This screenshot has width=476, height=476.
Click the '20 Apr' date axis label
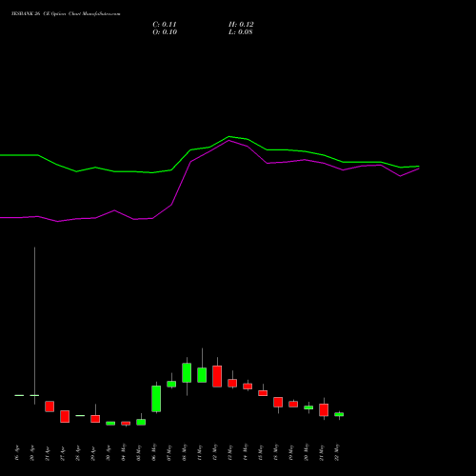click(x=32, y=453)
